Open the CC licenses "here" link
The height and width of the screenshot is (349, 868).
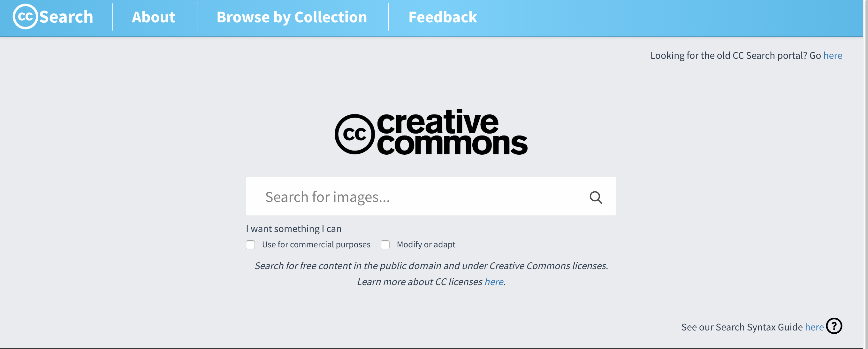click(x=494, y=282)
